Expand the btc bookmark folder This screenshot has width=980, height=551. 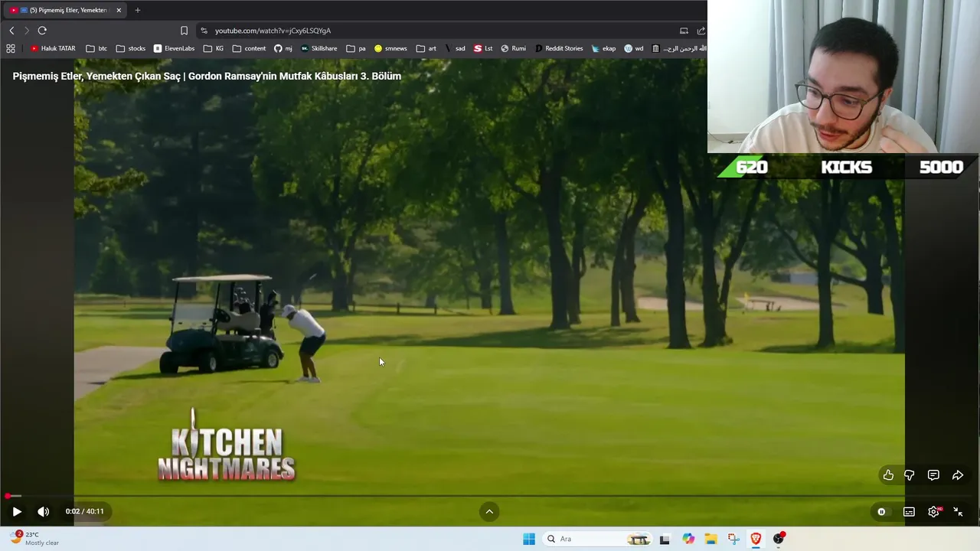pyautogui.click(x=96, y=48)
